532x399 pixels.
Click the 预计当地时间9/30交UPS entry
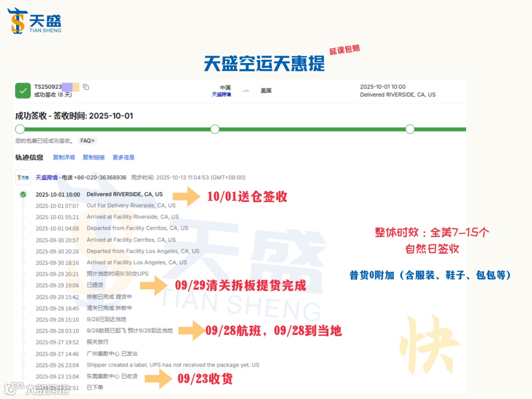pos(117,274)
